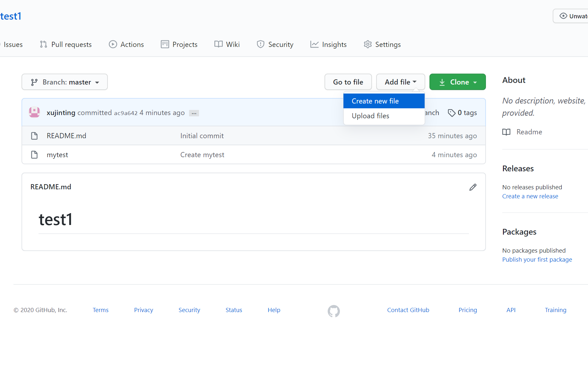Open the Pull requests tab
The height and width of the screenshot is (368, 588).
tap(66, 44)
